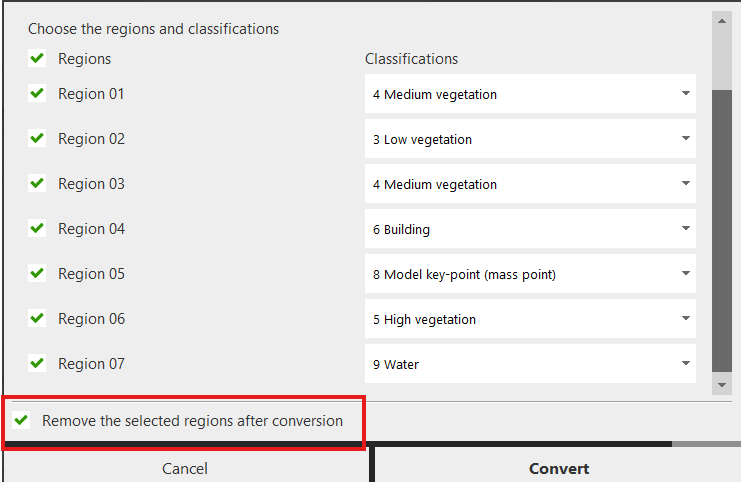741x482 pixels.
Task: Open Region 03 classification dropdown
Action: (530, 184)
